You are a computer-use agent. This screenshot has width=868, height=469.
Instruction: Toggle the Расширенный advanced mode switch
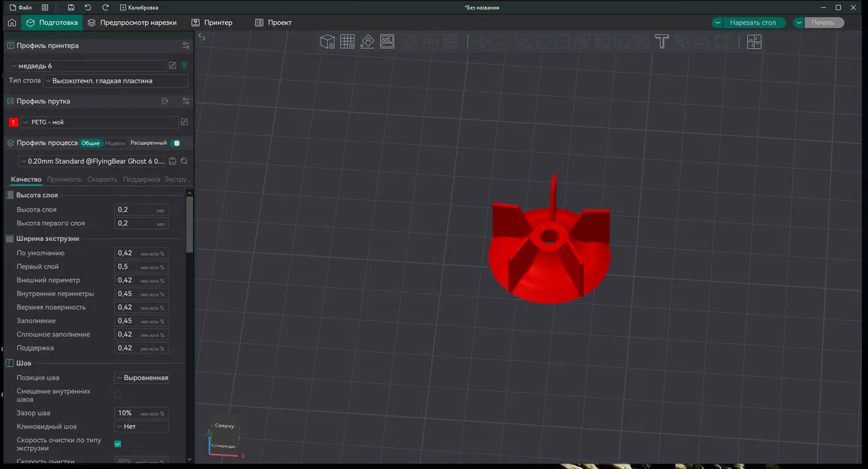pyautogui.click(x=176, y=143)
